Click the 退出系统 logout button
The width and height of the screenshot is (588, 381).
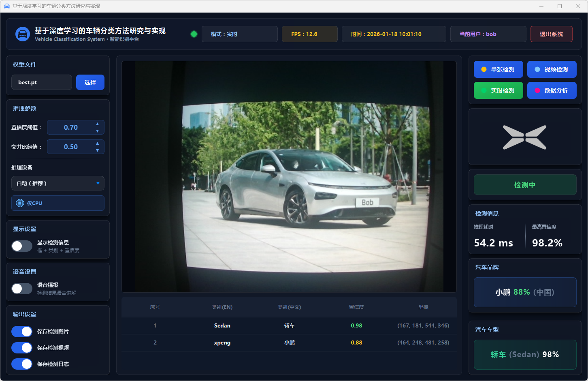(x=551, y=34)
